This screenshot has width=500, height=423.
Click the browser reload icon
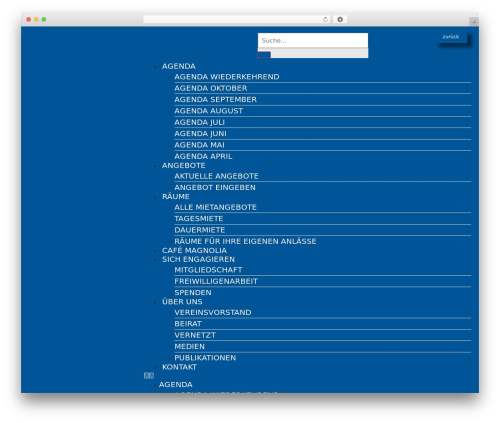pyautogui.click(x=325, y=20)
